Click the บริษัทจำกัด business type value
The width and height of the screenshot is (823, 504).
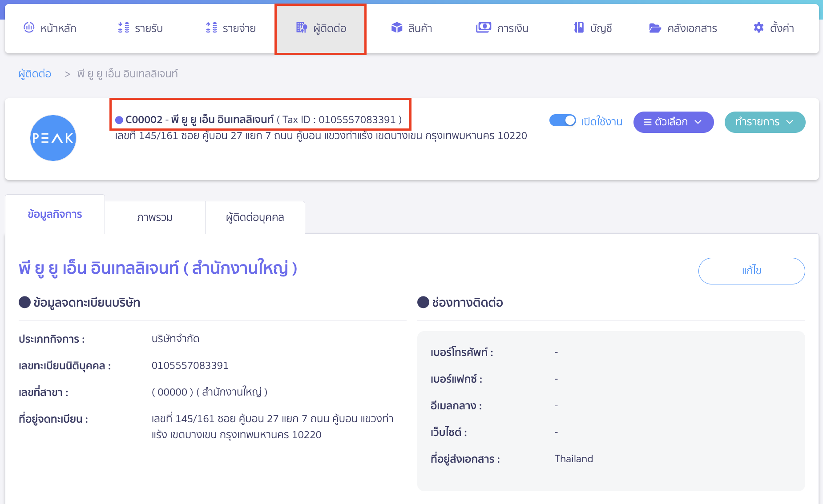(175, 339)
